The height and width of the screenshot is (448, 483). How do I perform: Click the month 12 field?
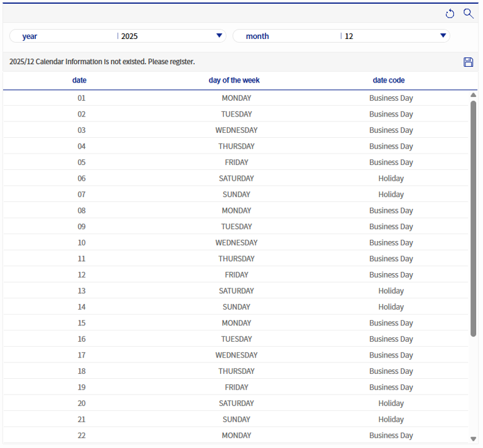coord(390,36)
